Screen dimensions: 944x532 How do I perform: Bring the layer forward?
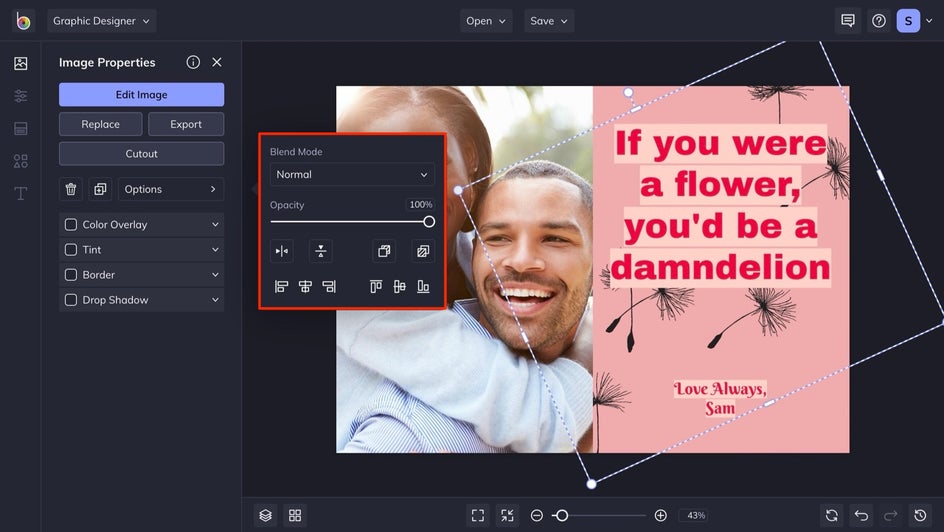(x=384, y=251)
